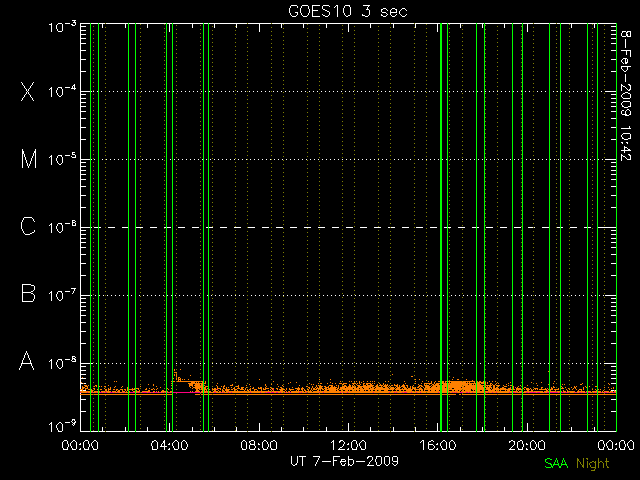The height and width of the screenshot is (480, 640).
Task: Click the 04:00 time axis label
Action: coord(169,445)
